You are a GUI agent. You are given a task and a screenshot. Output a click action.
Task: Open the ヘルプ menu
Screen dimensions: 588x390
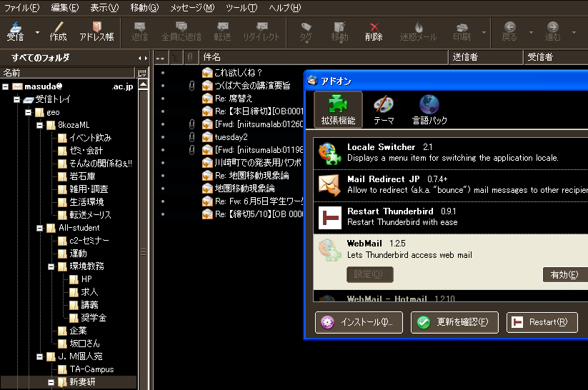284,7
